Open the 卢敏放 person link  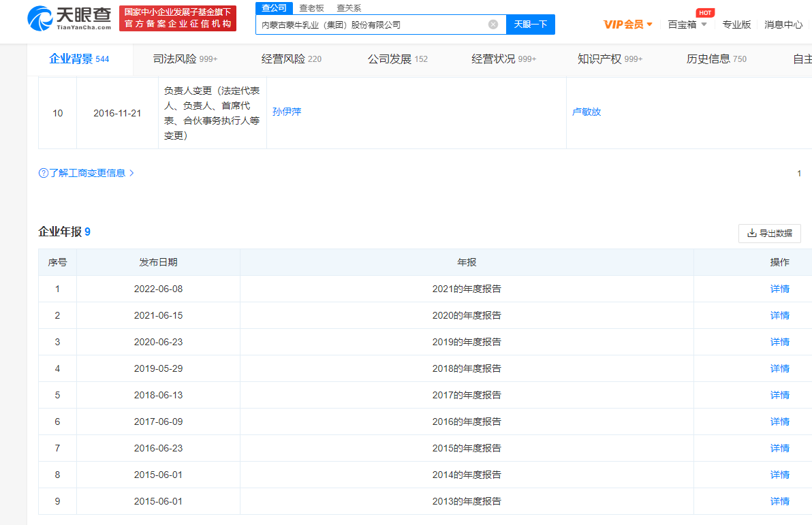pyautogui.click(x=587, y=112)
